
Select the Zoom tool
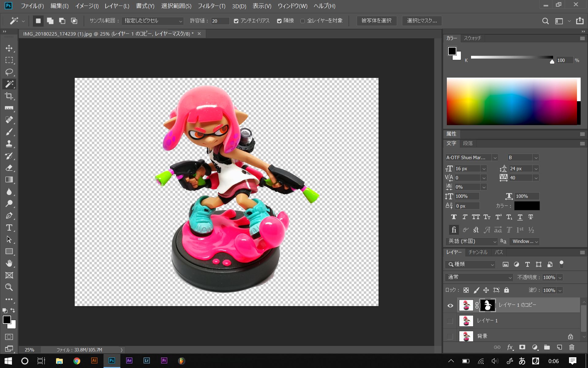tap(9, 287)
